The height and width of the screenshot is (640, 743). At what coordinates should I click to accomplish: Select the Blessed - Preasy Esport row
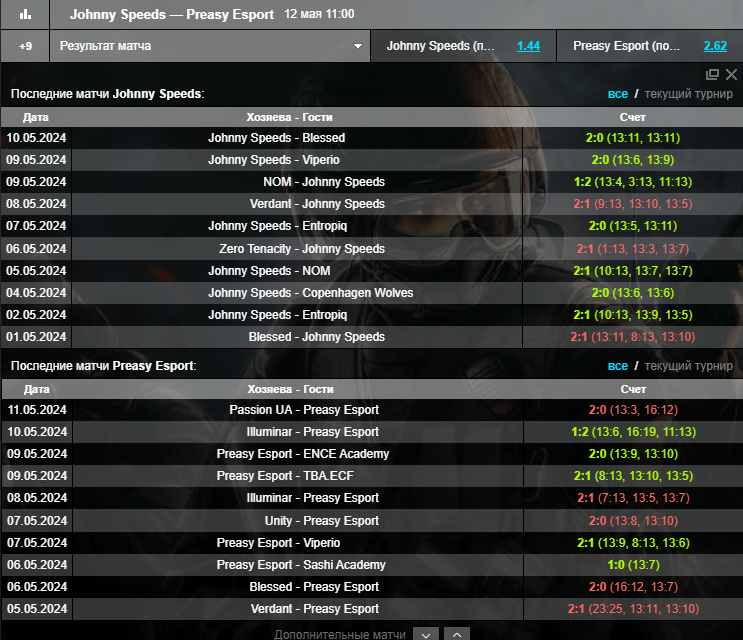(x=372, y=586)
